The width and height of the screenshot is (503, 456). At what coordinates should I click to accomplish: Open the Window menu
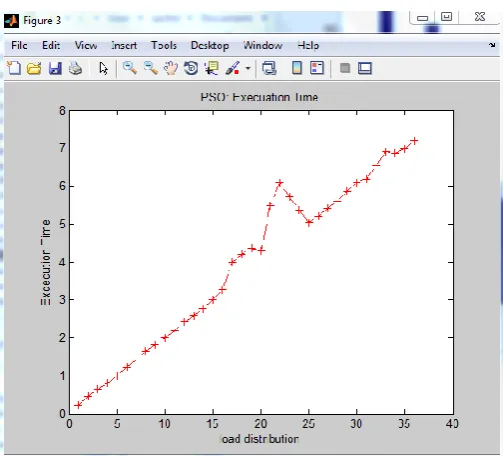click(x=263, y=45)
